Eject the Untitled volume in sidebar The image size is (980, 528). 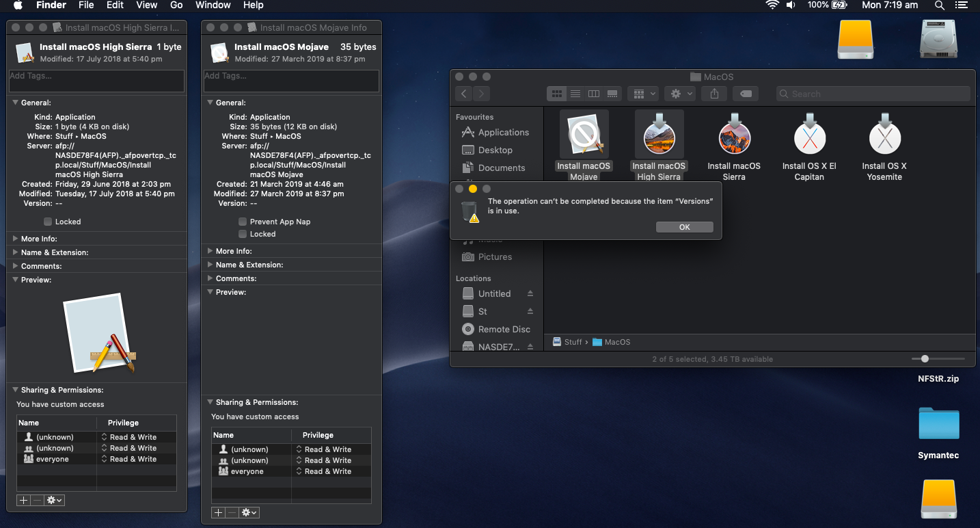coord(530,293)
